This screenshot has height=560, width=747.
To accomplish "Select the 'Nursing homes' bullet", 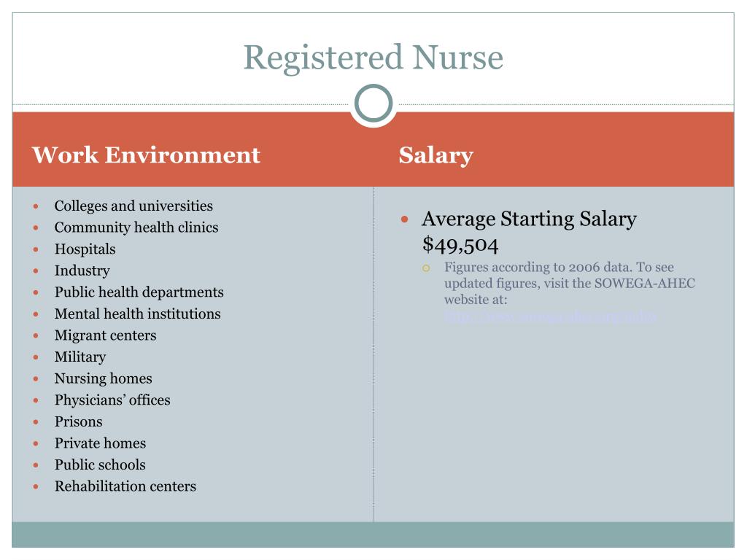I will tap(103, 378).
